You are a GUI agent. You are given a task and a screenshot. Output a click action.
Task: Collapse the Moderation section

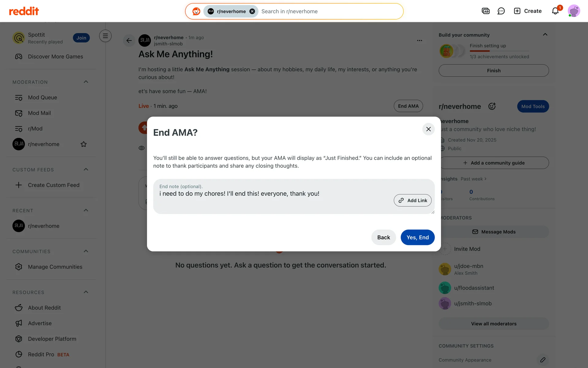pyautogui.click(x=86, y=82)
